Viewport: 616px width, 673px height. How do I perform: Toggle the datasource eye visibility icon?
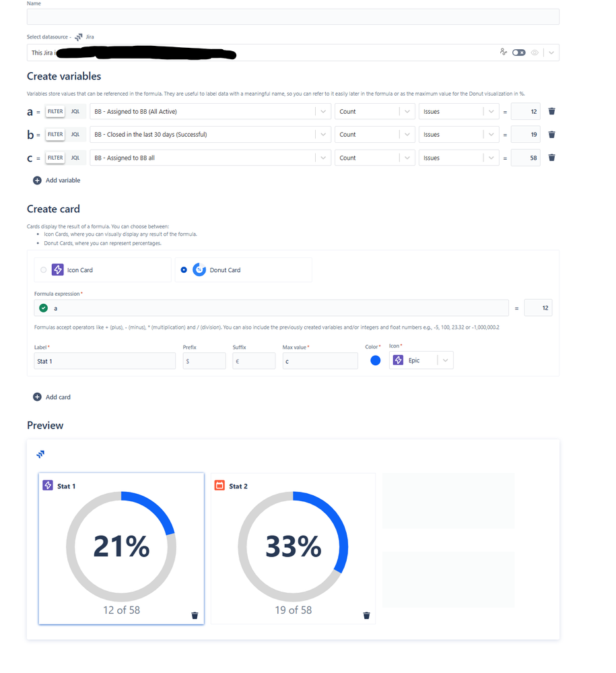[x=535, y=53]
